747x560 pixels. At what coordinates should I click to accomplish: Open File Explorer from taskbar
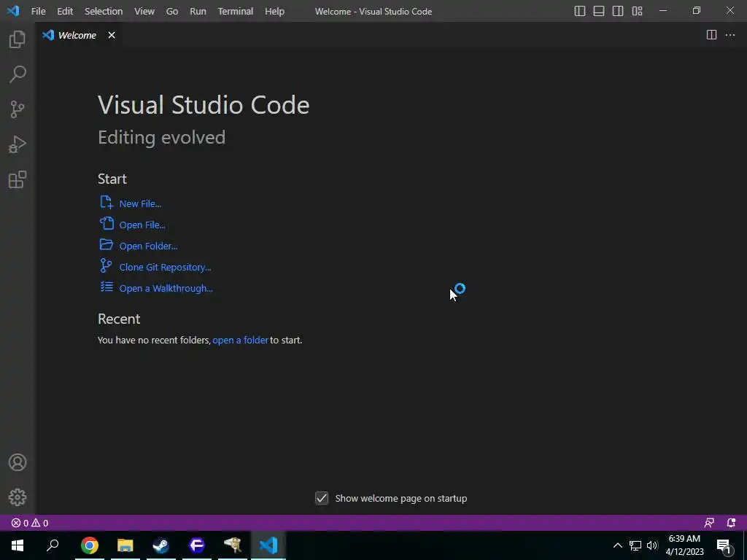tap(125, 545)
